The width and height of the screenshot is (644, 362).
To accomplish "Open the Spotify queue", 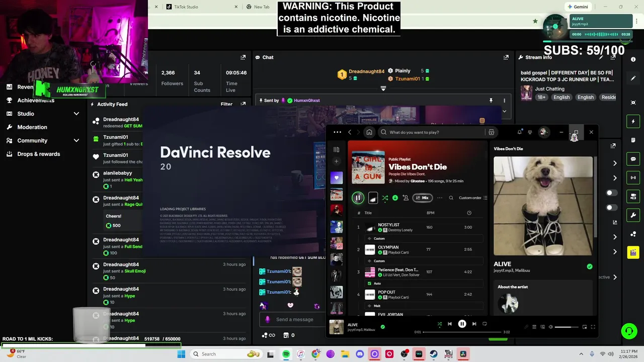I will click(x=534, y=327).
